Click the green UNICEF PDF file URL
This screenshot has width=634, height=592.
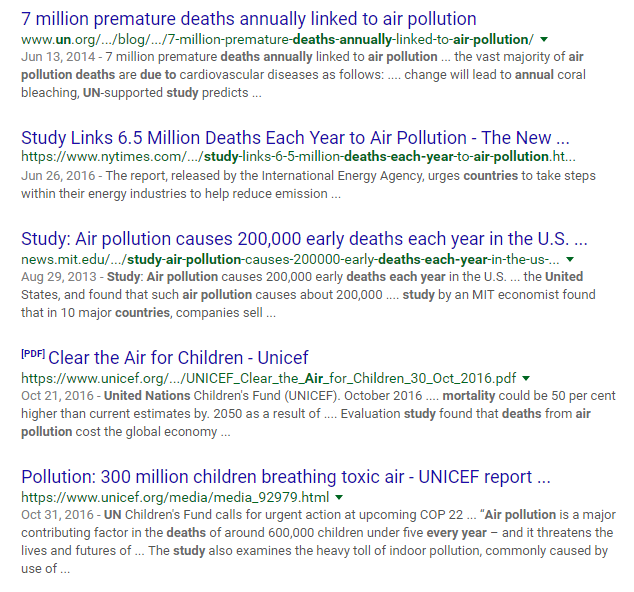click(268, 379)
